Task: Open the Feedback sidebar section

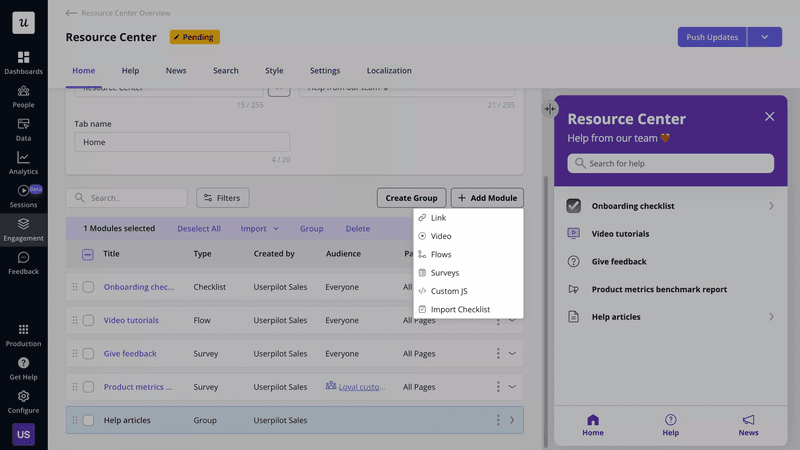Action: point(23,262)
